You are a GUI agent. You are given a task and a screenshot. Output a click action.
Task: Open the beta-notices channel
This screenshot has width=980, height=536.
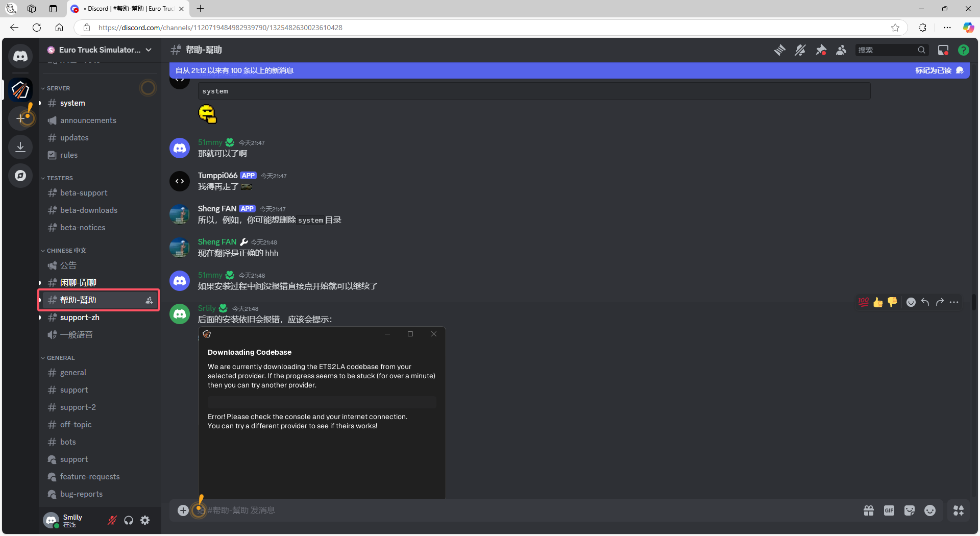[100, 228]
